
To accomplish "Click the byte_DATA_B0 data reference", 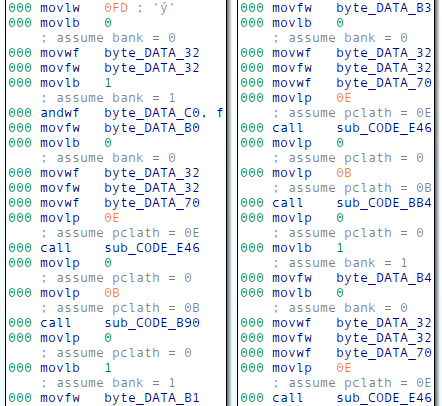I will click(152, 128).
